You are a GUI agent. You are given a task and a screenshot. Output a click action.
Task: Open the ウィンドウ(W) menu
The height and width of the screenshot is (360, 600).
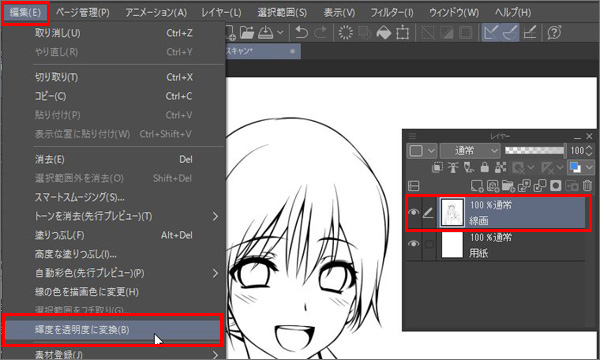(454, 13)
